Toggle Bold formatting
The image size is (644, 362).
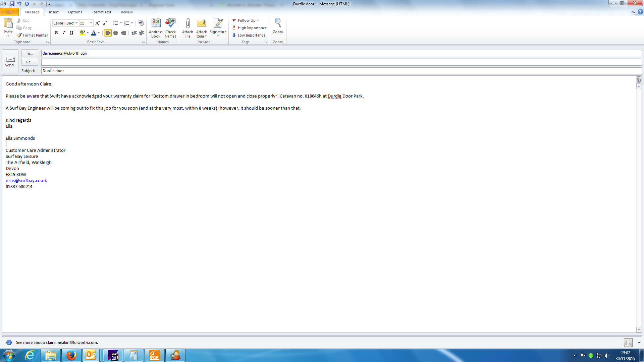click(56, 33)
